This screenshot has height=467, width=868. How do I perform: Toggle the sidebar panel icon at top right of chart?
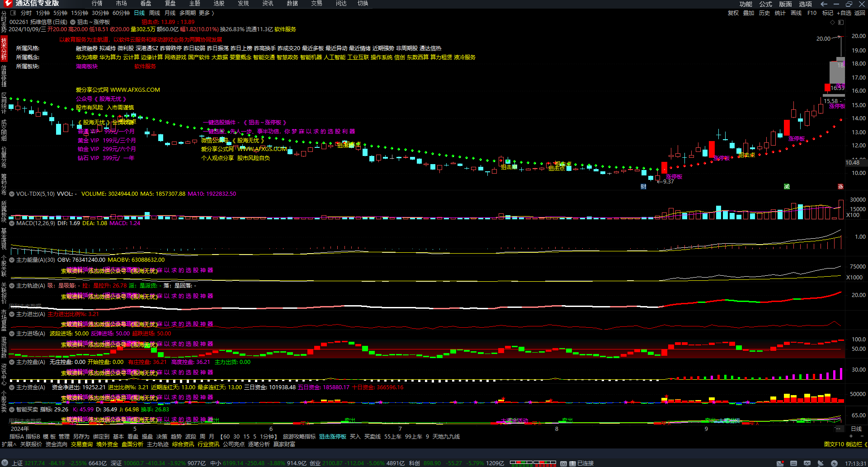point(841,22)
